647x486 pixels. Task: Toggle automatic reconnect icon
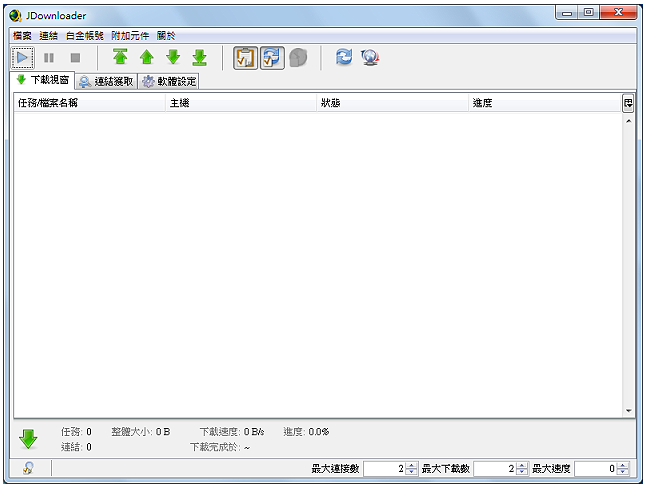point(272,58)
